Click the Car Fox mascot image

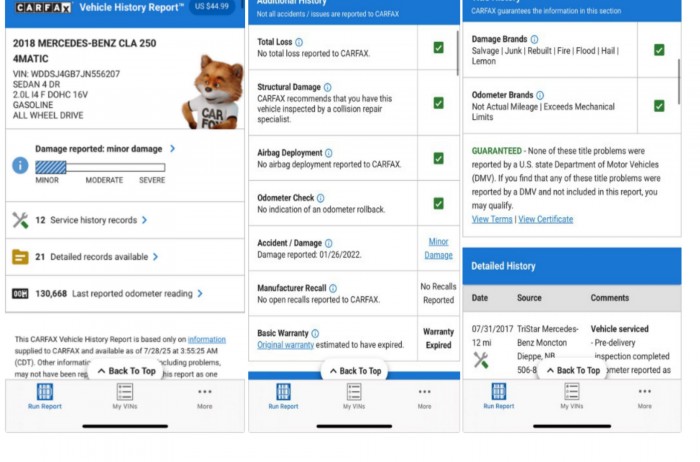(213, 92)
